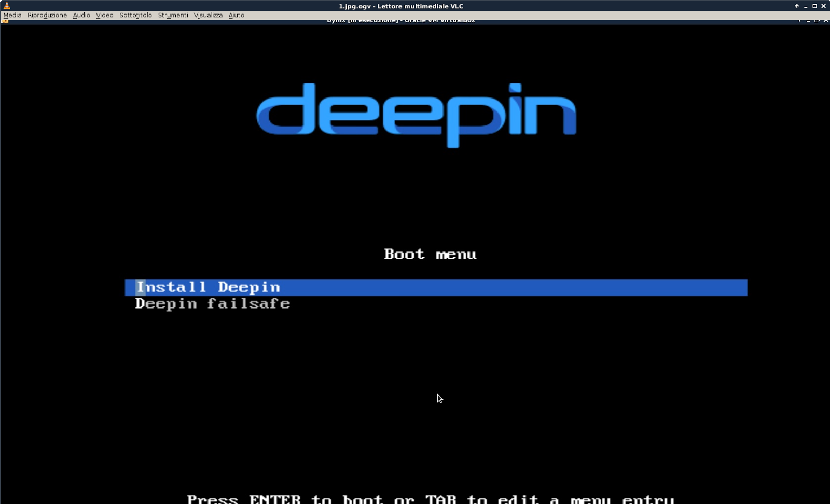Open the Strumenti menu

tap(173, 15)
